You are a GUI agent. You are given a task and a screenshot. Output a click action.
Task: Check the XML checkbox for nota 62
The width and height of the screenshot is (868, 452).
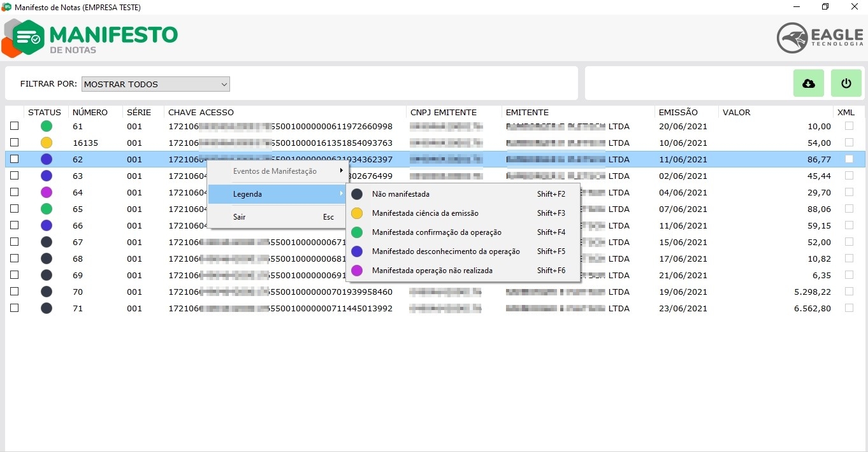(x=849, y=159)
